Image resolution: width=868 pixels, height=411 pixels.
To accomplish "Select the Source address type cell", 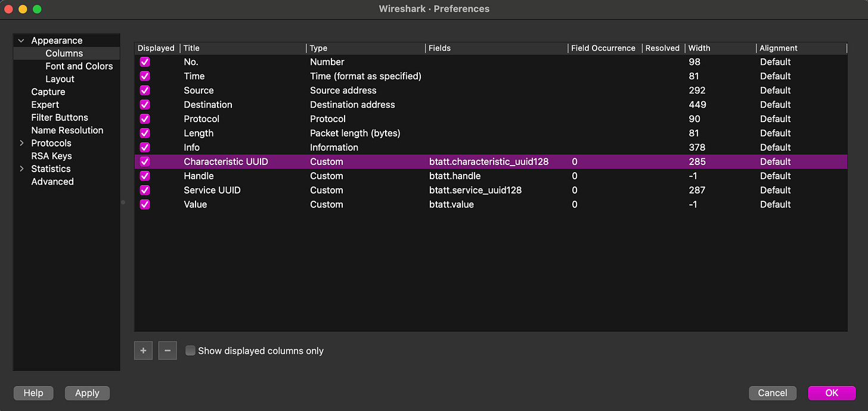I will click(x=343, y=91).
